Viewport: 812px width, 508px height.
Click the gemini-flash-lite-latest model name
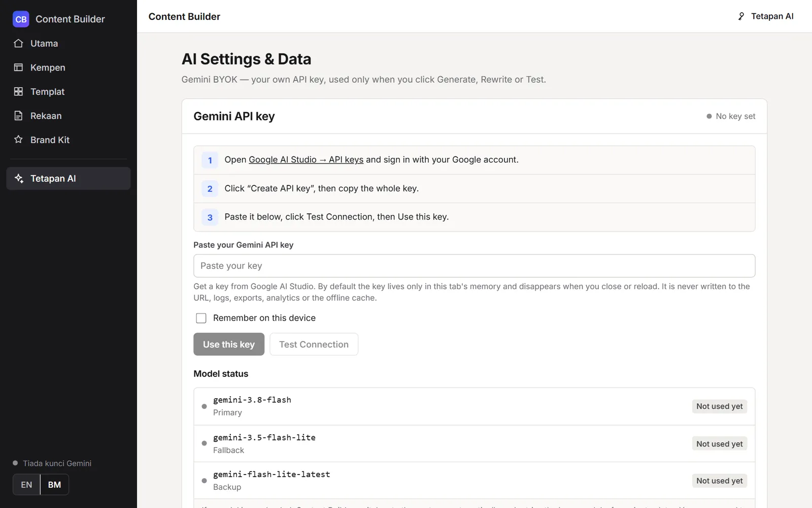[x=272, y=474]
